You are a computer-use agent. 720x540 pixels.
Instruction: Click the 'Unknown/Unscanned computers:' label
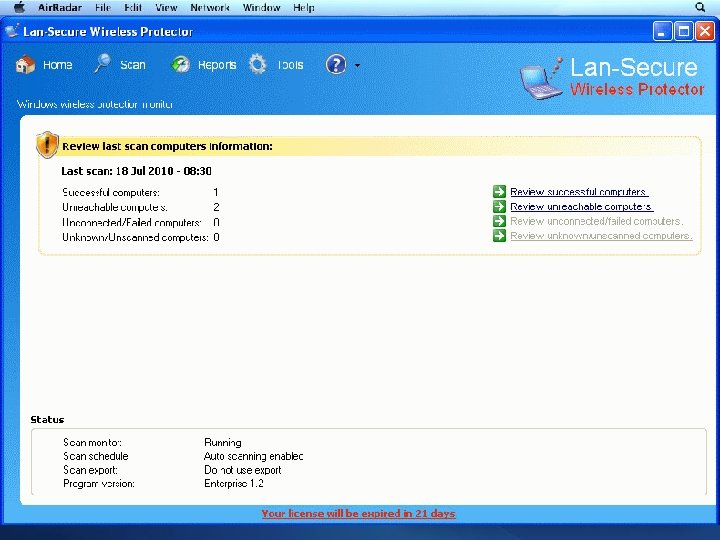(135, 237)
